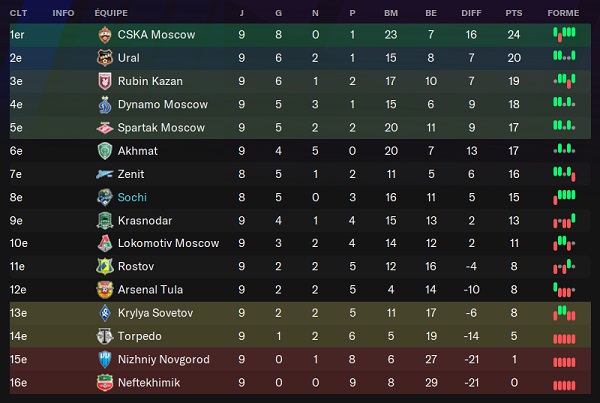Screen dimensions: 600x403
Task: Sort by the BM goals column header
Action: point(390,12)
